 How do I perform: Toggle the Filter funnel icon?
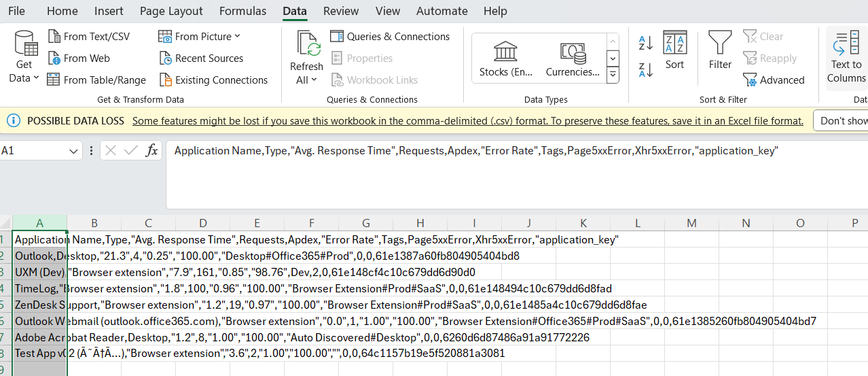pos(720,50)
